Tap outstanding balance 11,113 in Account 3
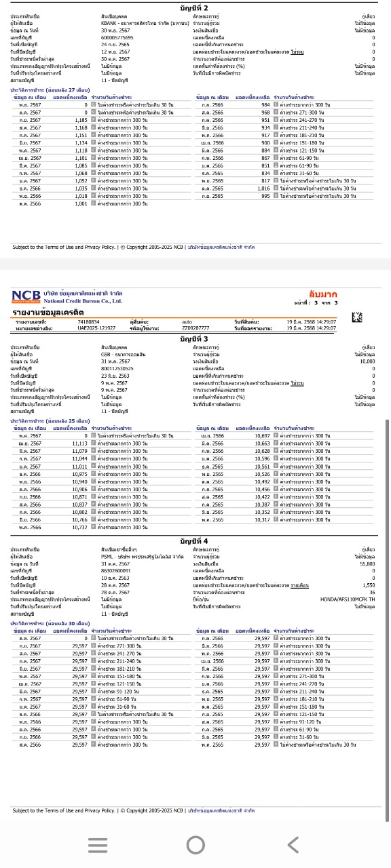 (80, 443)
